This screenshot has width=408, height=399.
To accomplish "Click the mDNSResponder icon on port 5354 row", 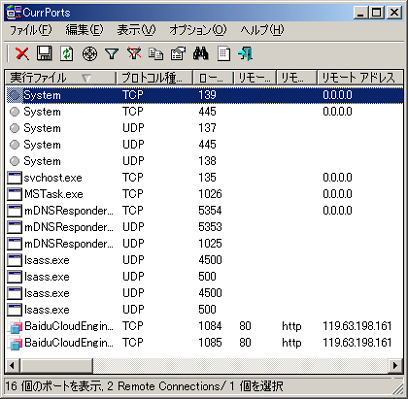I will (x=14, y=211).
